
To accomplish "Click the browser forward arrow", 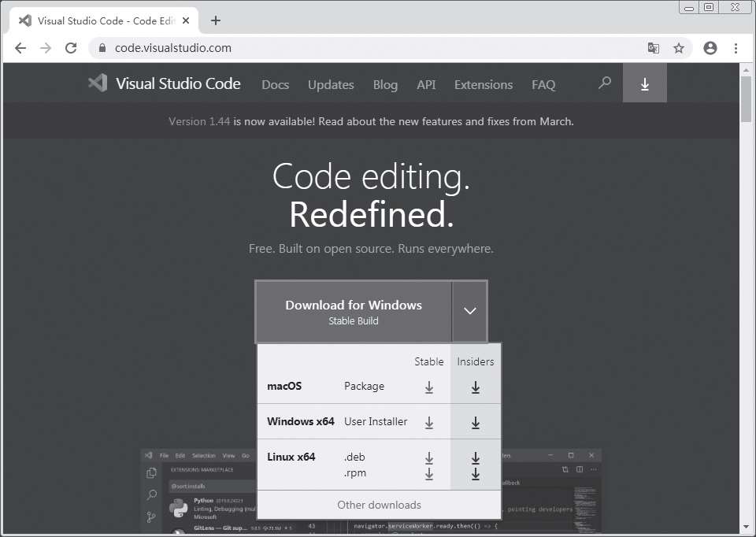I will point(46,48).
